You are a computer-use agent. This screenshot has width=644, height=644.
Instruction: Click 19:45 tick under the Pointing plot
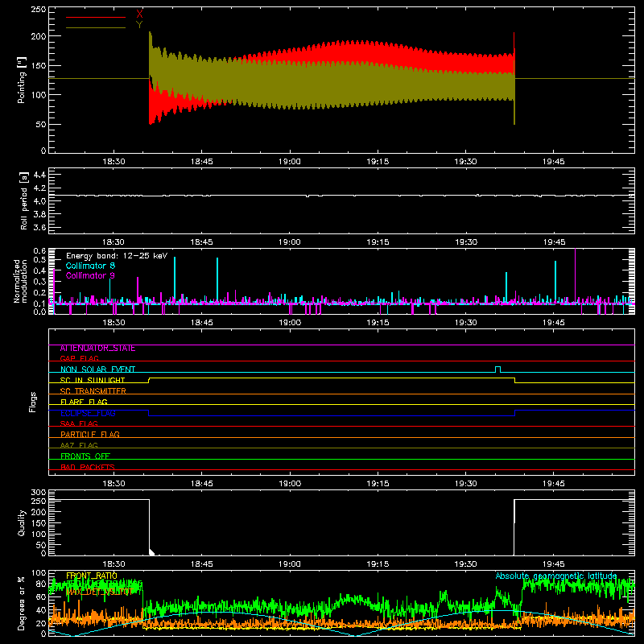[x=554, y=162]
